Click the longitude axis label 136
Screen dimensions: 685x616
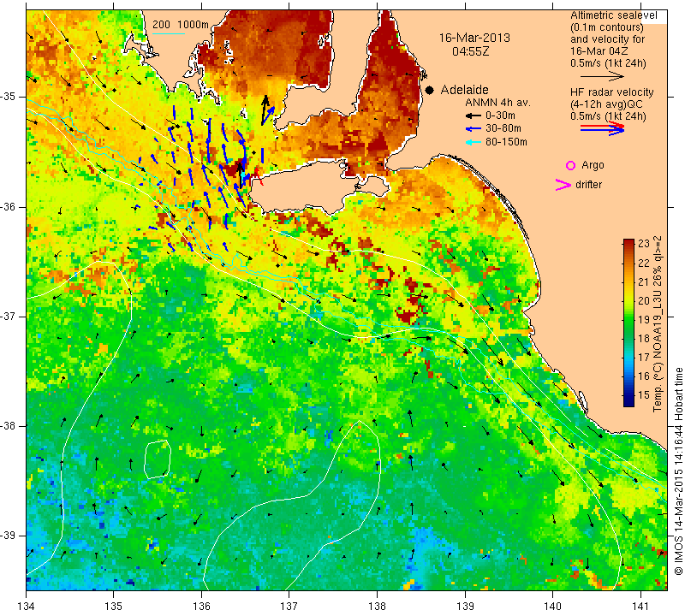tap(201, 607)
